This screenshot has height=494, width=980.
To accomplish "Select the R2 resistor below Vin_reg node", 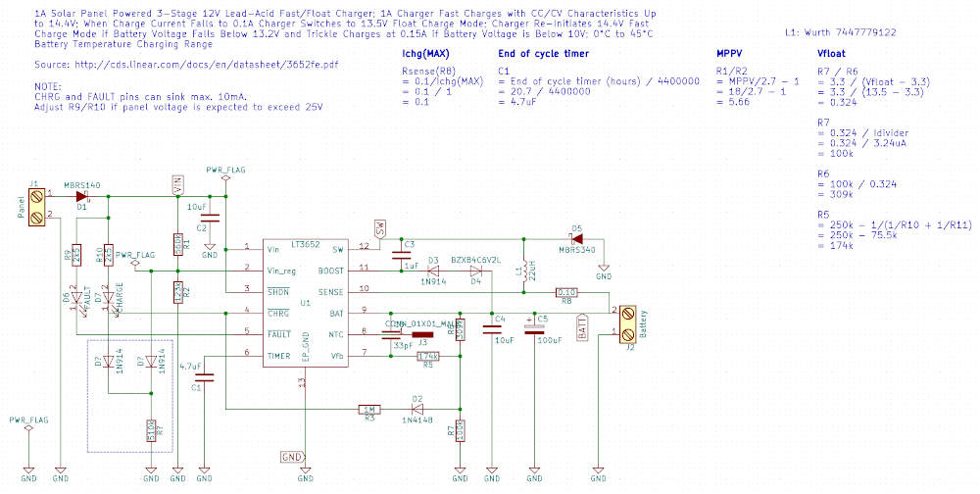I will coord(178,293).
